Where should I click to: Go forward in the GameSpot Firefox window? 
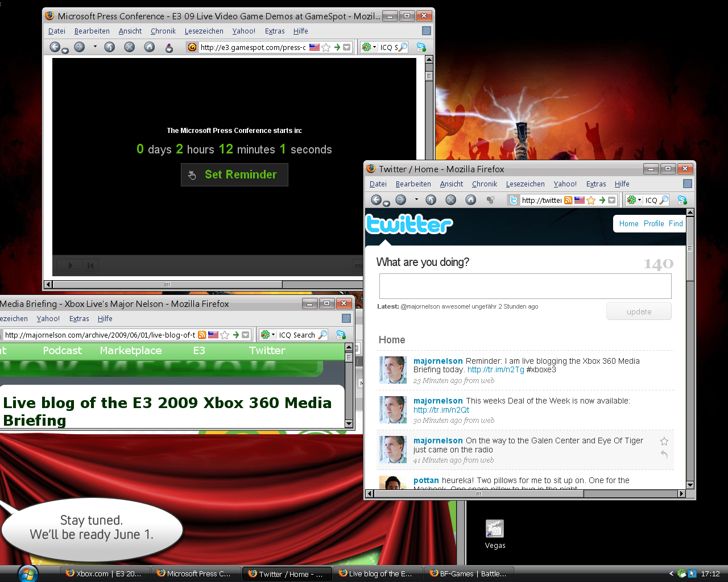[80, 47]
